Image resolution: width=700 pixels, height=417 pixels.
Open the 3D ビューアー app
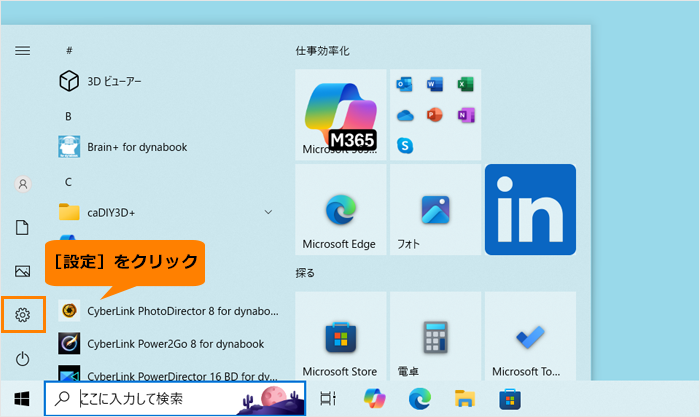tap(167, 81)
